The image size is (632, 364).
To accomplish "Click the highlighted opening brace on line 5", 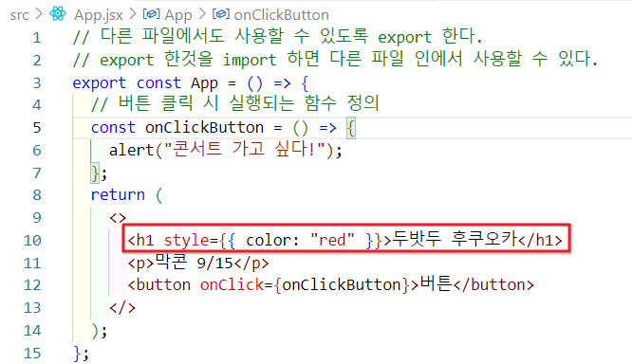I will point(351,128).
